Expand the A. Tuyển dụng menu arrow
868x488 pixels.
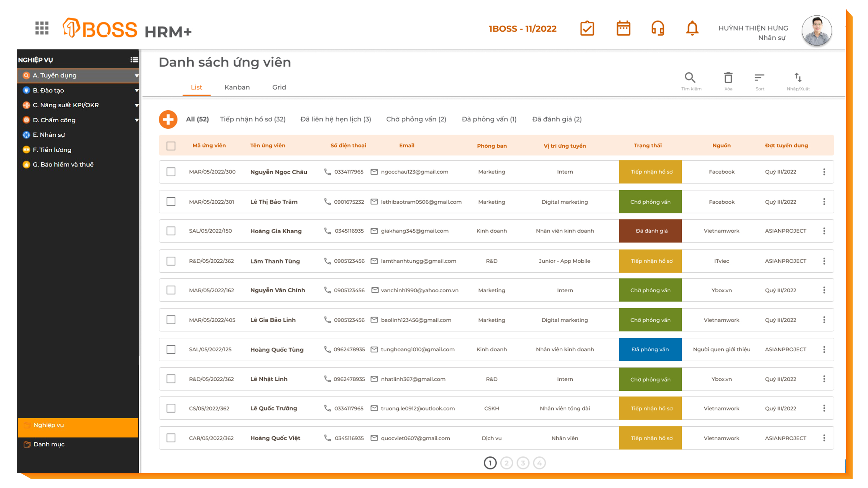pyautogui.click(x=136, y=76)
